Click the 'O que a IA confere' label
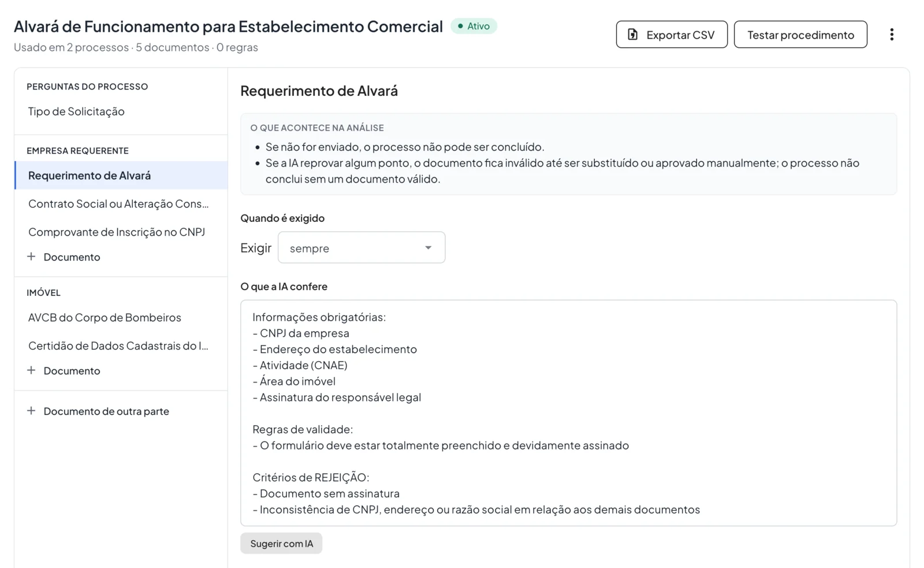 click(284, 287)
